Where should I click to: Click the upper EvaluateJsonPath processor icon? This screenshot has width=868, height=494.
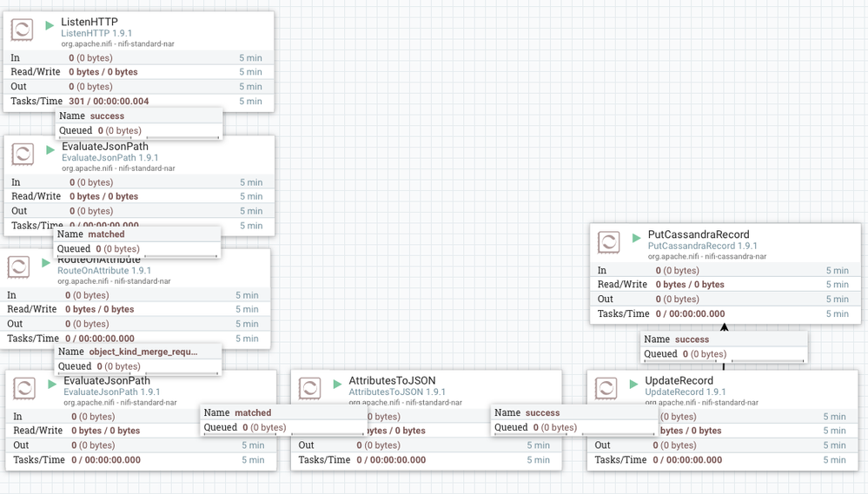(x=23, y=154)
